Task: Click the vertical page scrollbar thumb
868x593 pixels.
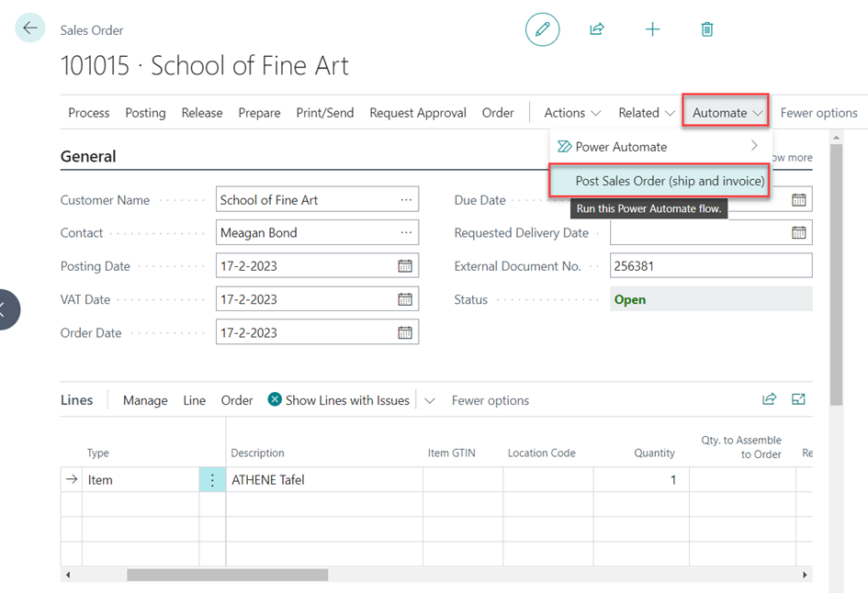Action: [837, 274]
